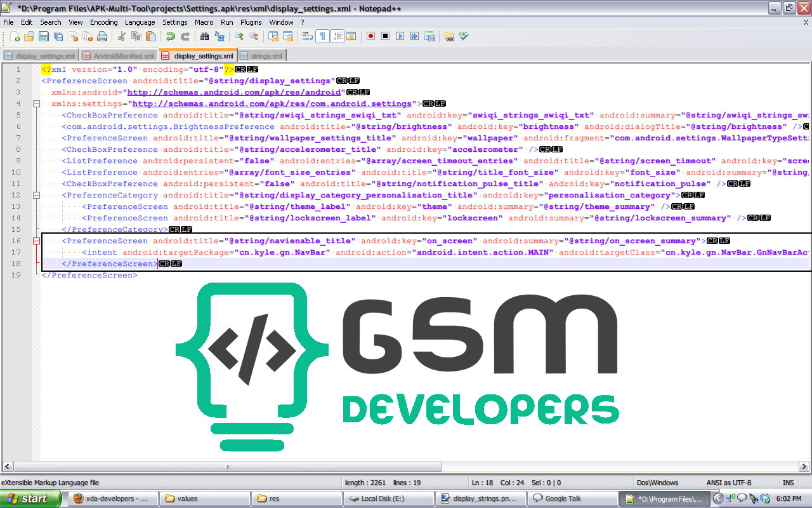
Task: Collapse the red fold marker on line 16
Action: click(x=36, y=241)
